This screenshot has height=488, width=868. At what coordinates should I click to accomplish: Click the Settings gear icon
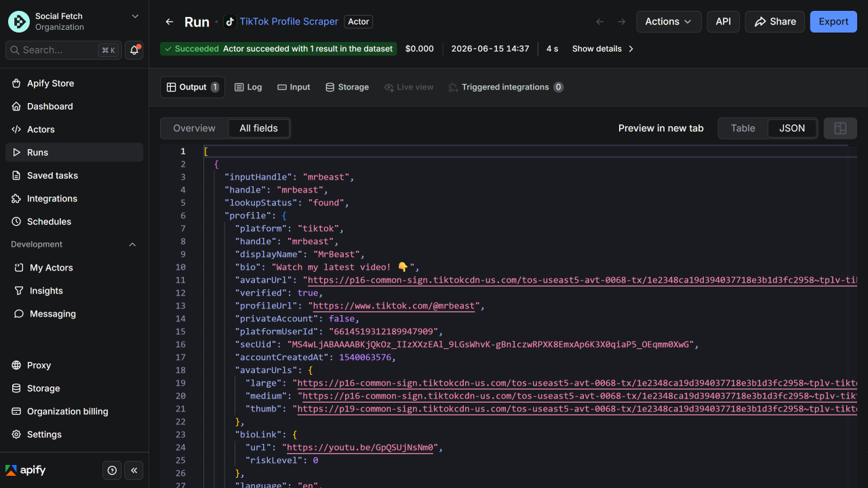pyautogui.click(x=17, y=434)
